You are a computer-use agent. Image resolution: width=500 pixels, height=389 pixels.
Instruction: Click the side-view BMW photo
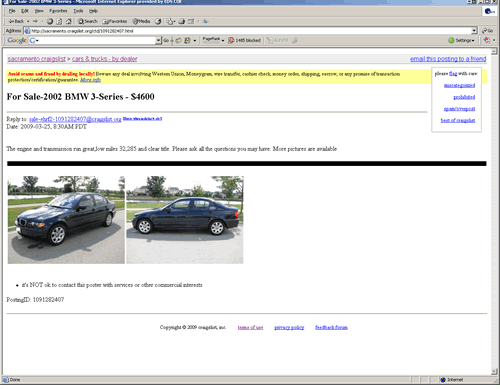pos(185,220)
